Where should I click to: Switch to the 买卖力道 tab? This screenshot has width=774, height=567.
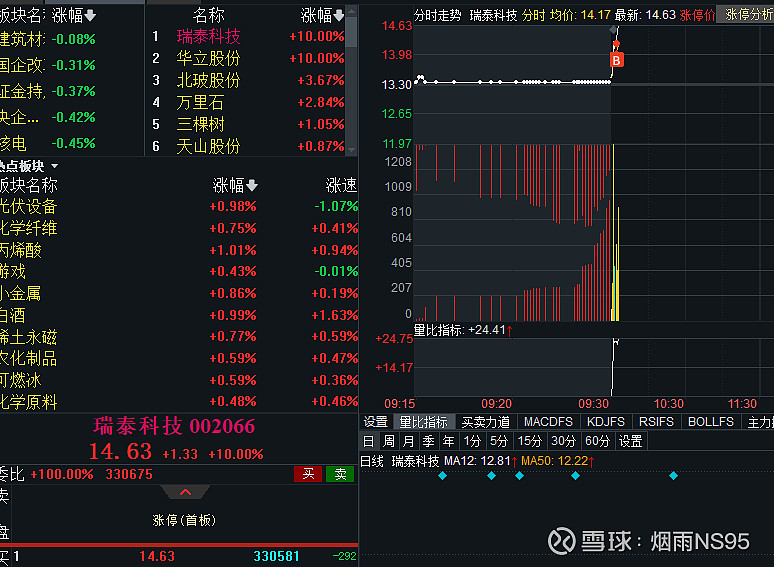pyautogui.click(x=486, y=422)
